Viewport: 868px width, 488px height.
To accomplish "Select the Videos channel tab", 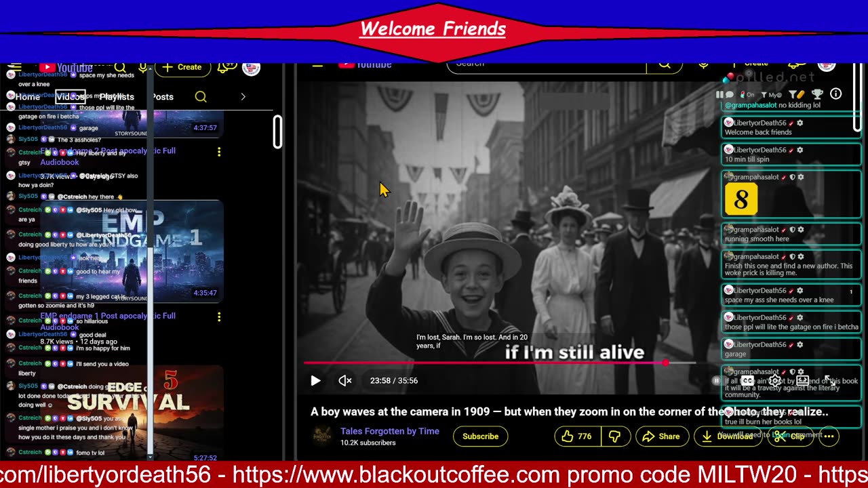I will (x=71, y=97).
